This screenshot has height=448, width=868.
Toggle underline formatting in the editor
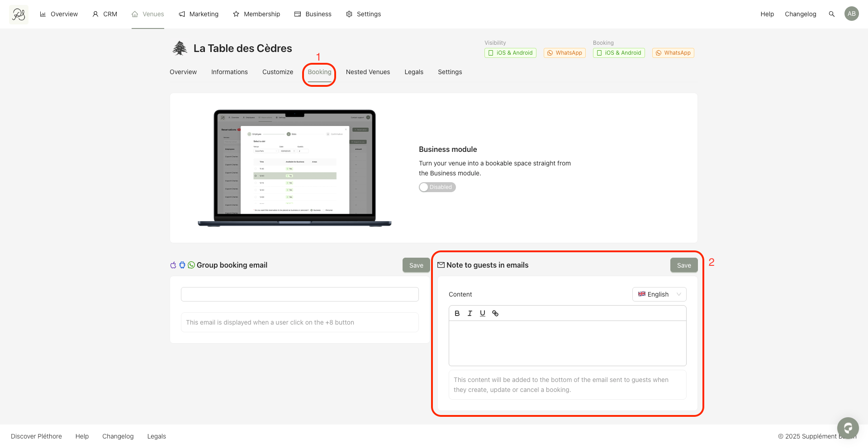[483, 313]
